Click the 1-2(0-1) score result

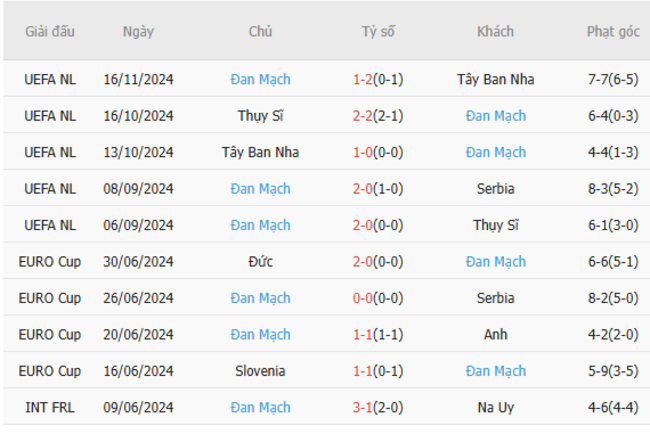click(x=378, y=79)
